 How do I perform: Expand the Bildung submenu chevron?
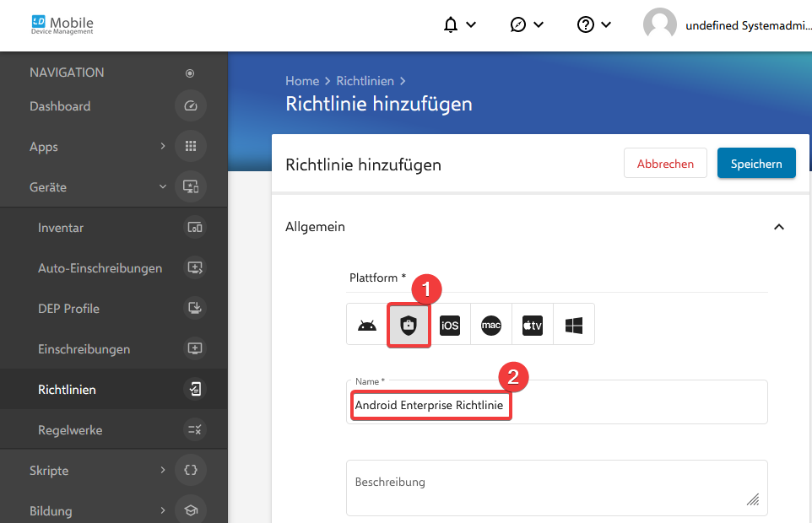click(x=163, y=510)
